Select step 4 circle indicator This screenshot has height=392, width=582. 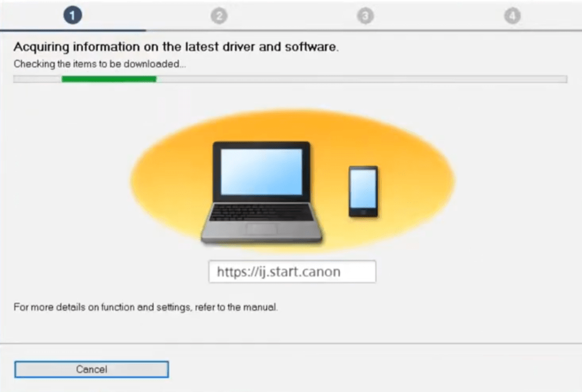(x=512, y=16)
